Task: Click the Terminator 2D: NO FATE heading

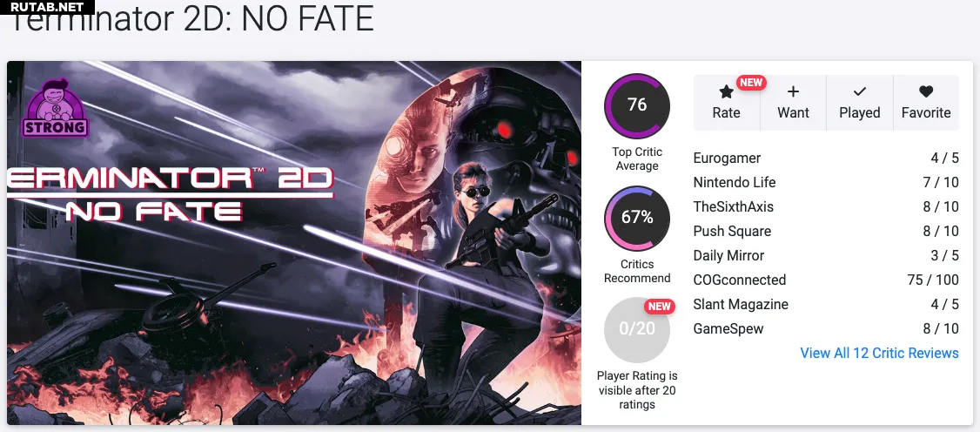Action: click(x=191, y=21)
